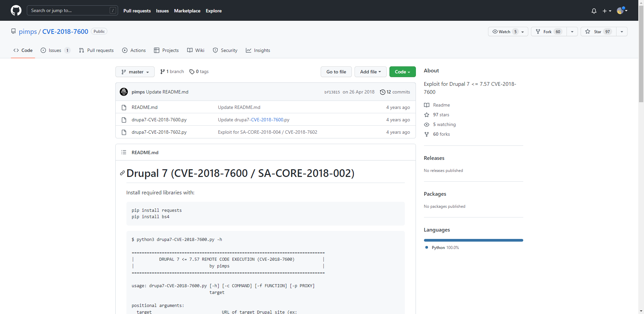
Task: Fork this repository
Action: pyautogui.click(x=549, y=32)
